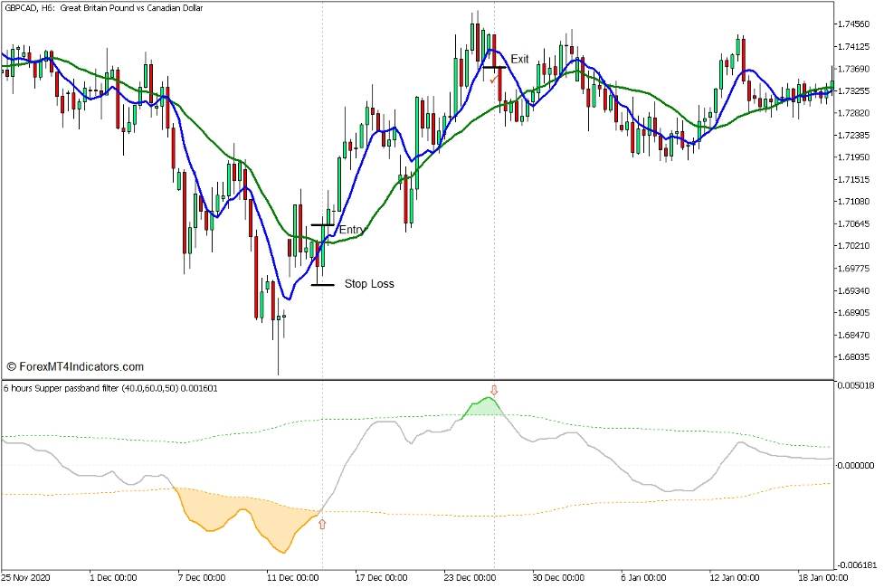Click the red down arrow above the green peak

click(493, 392)
